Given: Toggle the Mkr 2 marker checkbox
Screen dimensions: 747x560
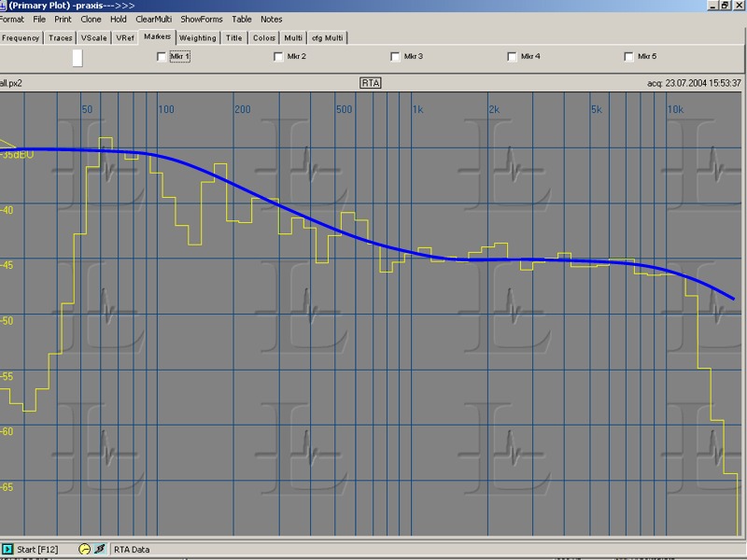Looking at the screenshot, I should [x=278, y=57].
